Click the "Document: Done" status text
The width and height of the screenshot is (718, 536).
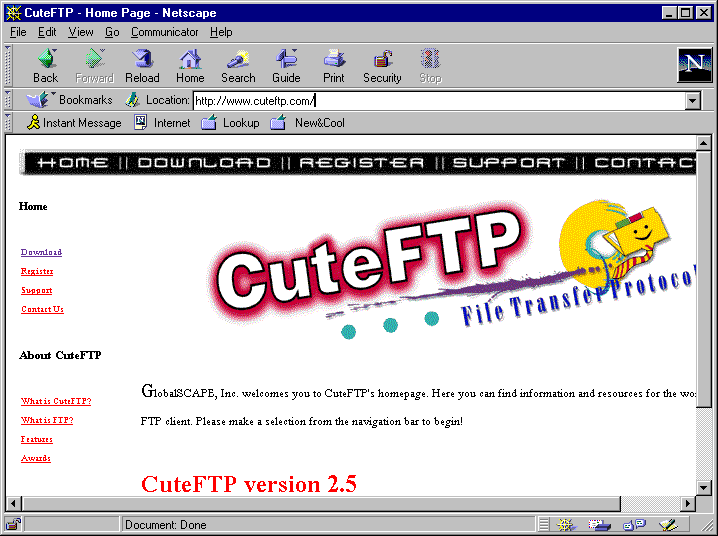click(166, 525)
